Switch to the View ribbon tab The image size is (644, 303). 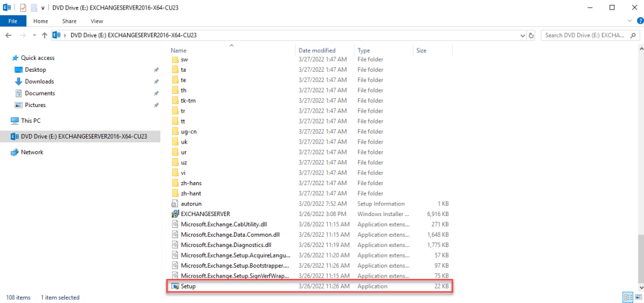[x=96, y=21]
